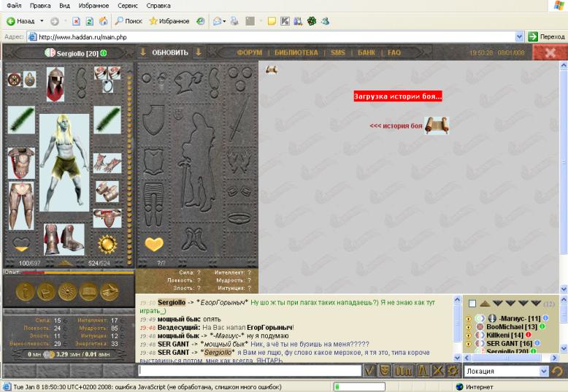Screen dimensions: 568x392
Task: Click the gold info character icon
Action: click(25, 292)
